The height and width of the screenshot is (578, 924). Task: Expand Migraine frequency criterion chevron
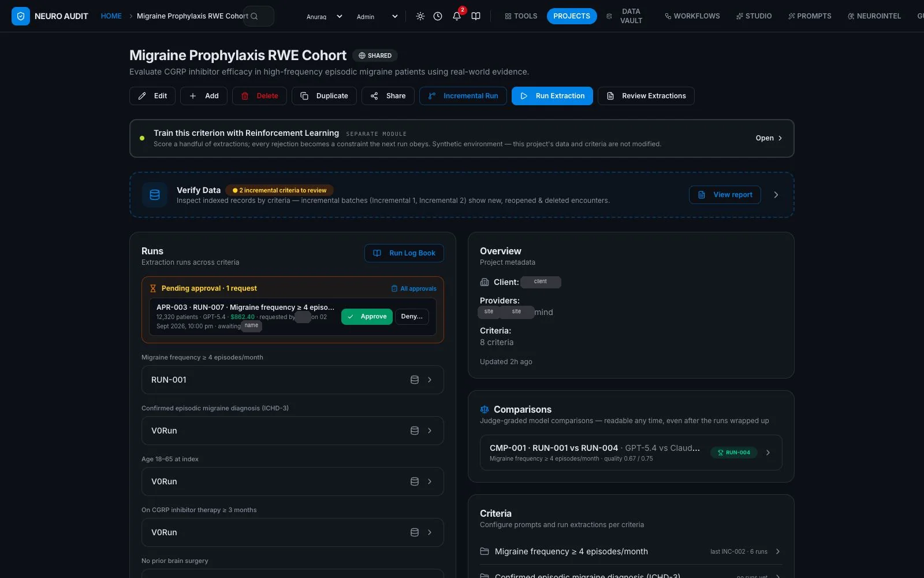[x=778, y=551]
